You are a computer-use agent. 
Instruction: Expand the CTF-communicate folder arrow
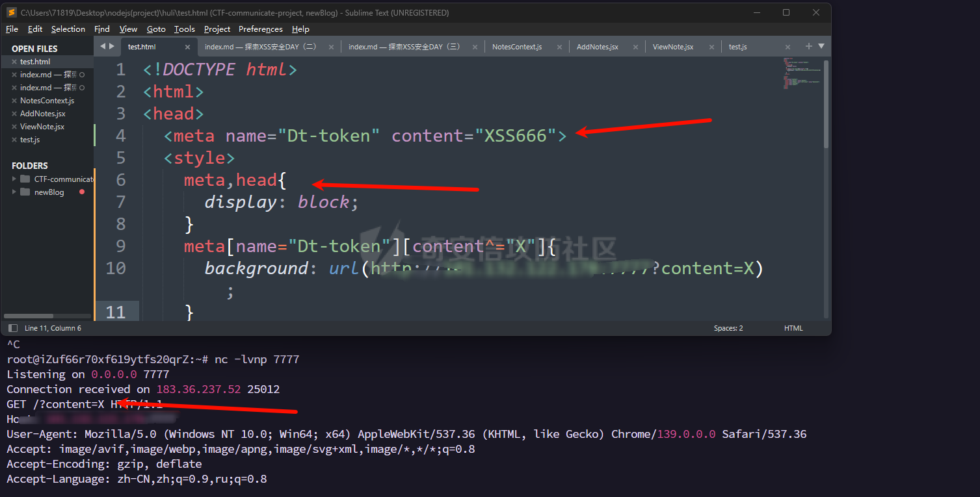tap(14, 179)
